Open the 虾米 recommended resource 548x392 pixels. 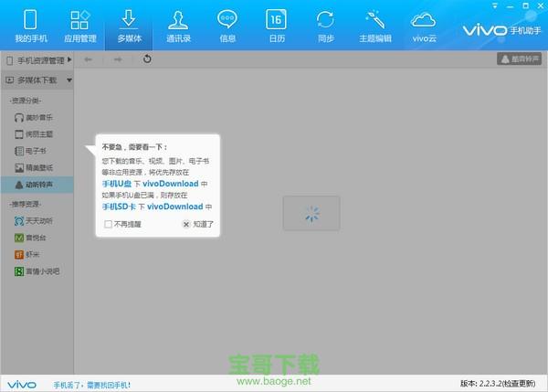(26, 255)
